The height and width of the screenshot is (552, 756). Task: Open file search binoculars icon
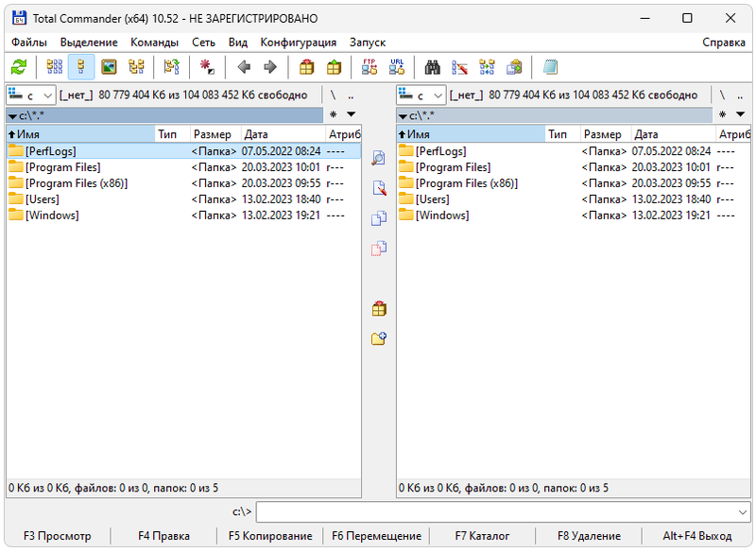(x=433, y=67)
